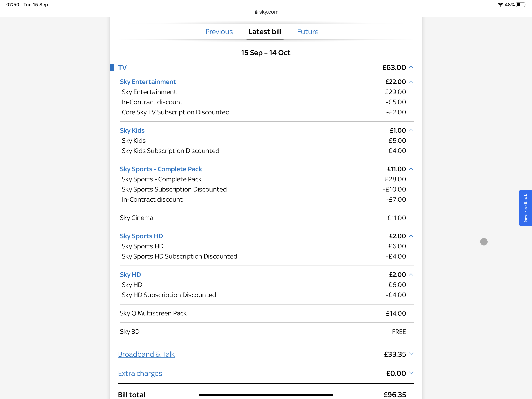Collapse the Sky Entertainment section
Image resolution: width=532 pixels, height=399 pixels.
point(411,82)
